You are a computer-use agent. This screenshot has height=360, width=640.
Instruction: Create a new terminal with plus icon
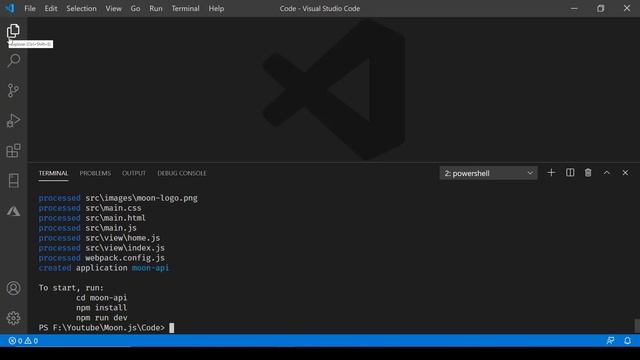coord(551,173)
